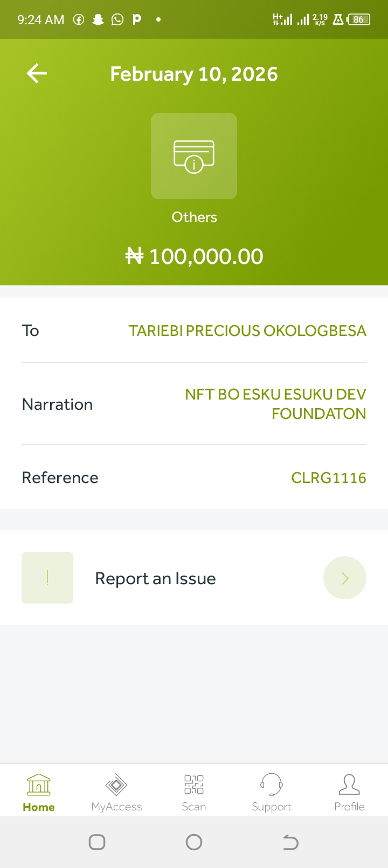
Task: Open the MyAccess diamond icon
Action: (x=116, y=785)
